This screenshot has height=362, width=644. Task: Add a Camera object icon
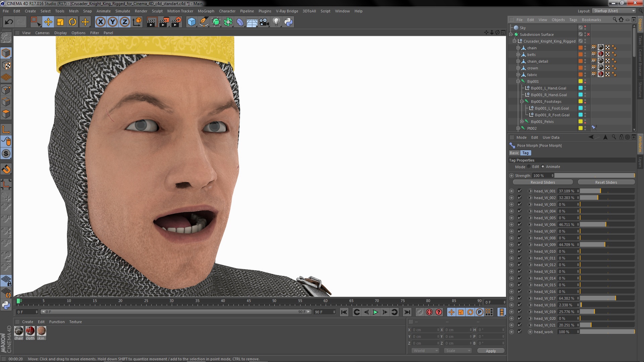click(x=264, y=22)
